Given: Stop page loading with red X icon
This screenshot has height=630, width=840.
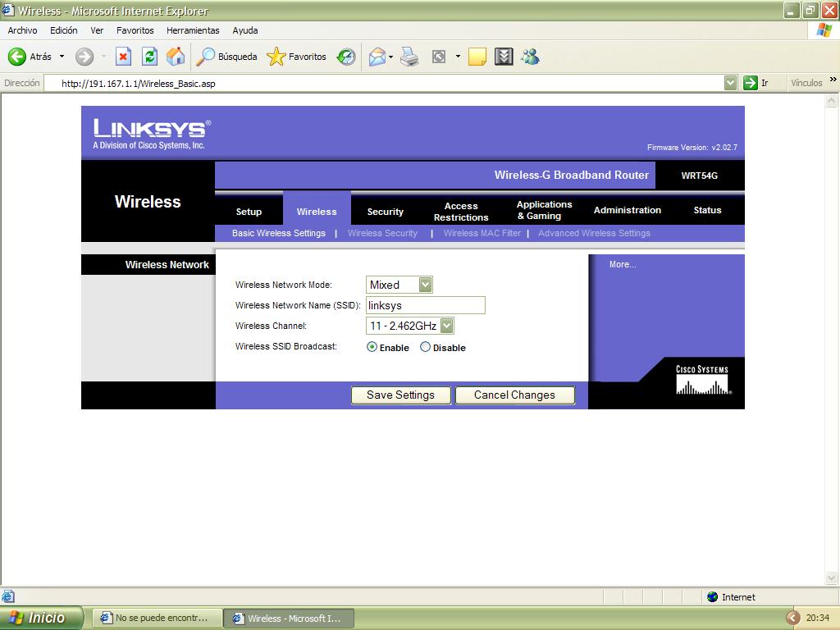Looking at the screenshot, I should [123, 57].
